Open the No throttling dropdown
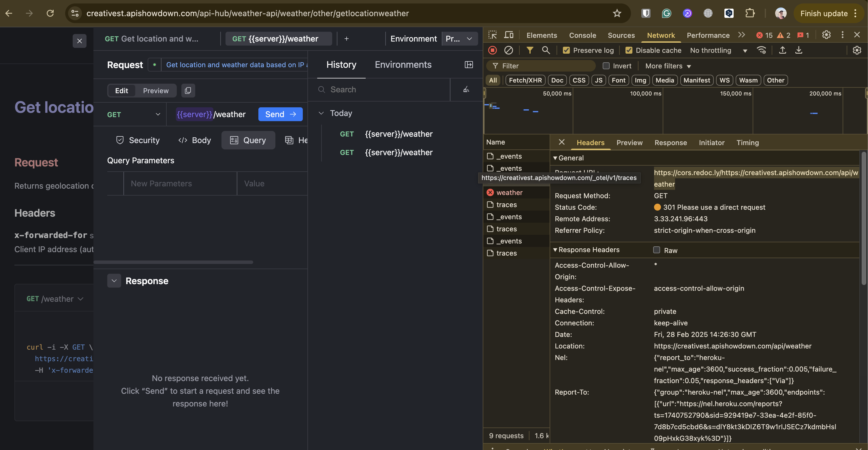This screenshot has width=868, height=450. pos(718,50)
